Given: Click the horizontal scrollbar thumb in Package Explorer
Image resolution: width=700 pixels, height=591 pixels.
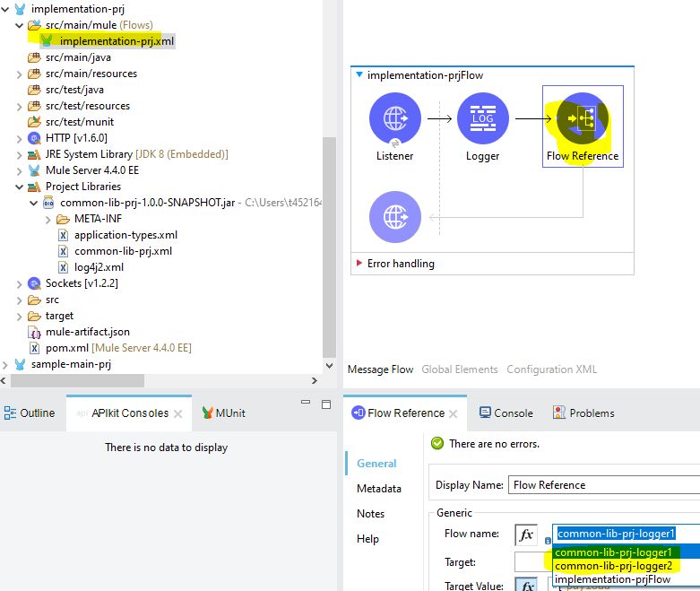Looking at the screenshot, I should click(x=77, y=380).
